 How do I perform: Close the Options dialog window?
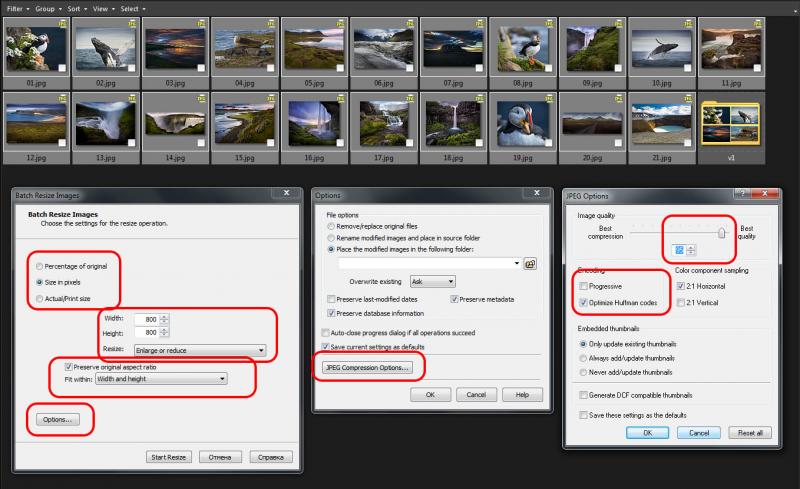coord(536,192)
